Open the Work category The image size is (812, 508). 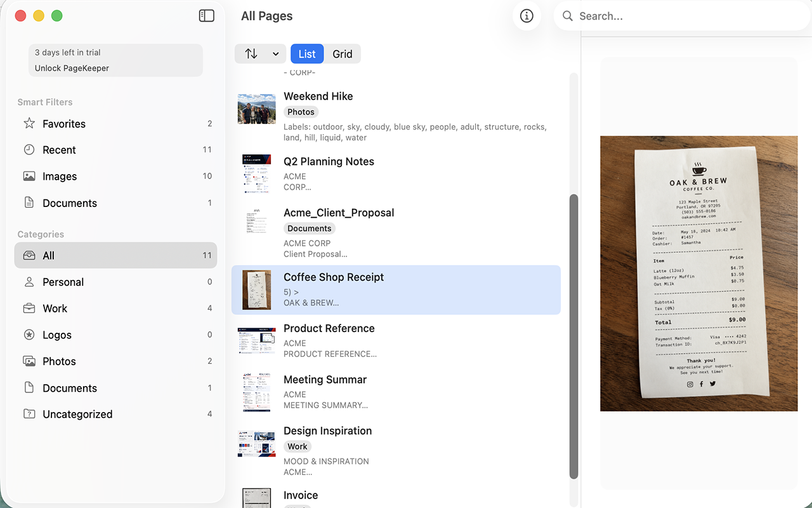pos(115,309)
